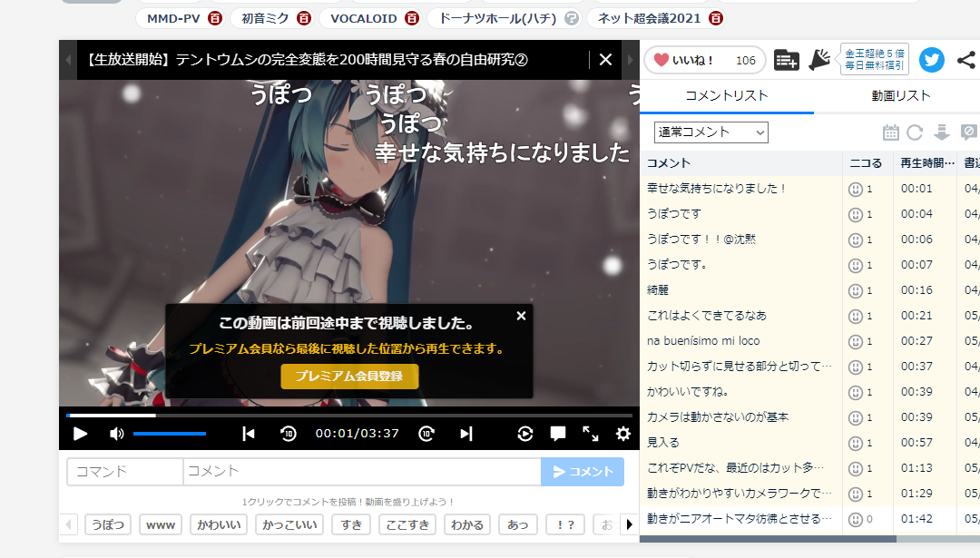This screenshot has width=980, height=558.
Task: Nicoru the かわいいですね。 comment
Action: [855, 393]
